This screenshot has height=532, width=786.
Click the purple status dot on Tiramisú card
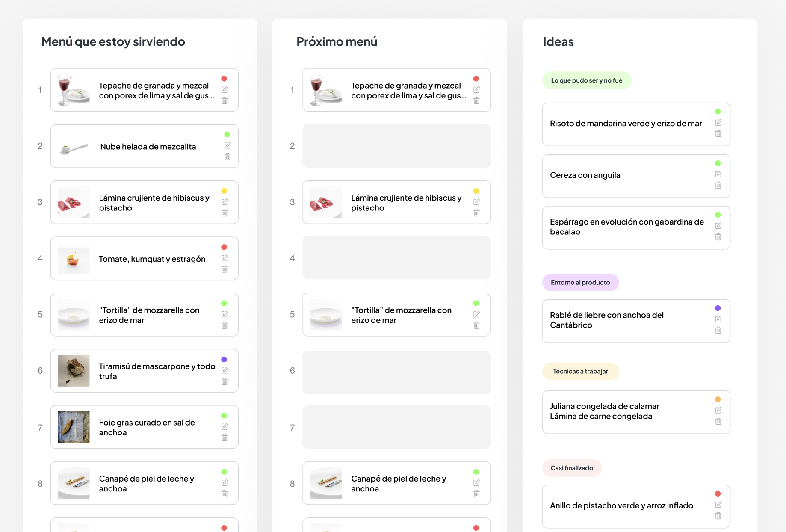pos(224,359)
